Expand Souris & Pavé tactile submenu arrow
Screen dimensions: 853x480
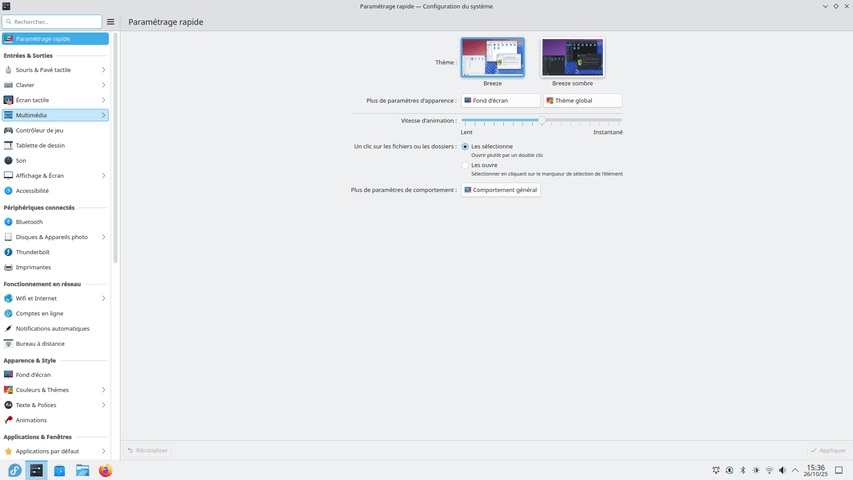pyautogui.click(x=103, y=70)
